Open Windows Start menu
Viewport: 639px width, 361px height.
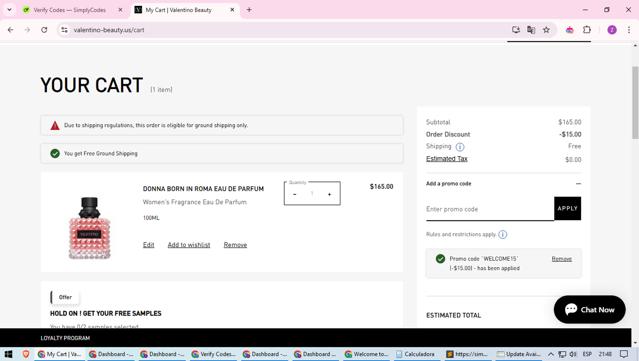click(x=8, y=354)
